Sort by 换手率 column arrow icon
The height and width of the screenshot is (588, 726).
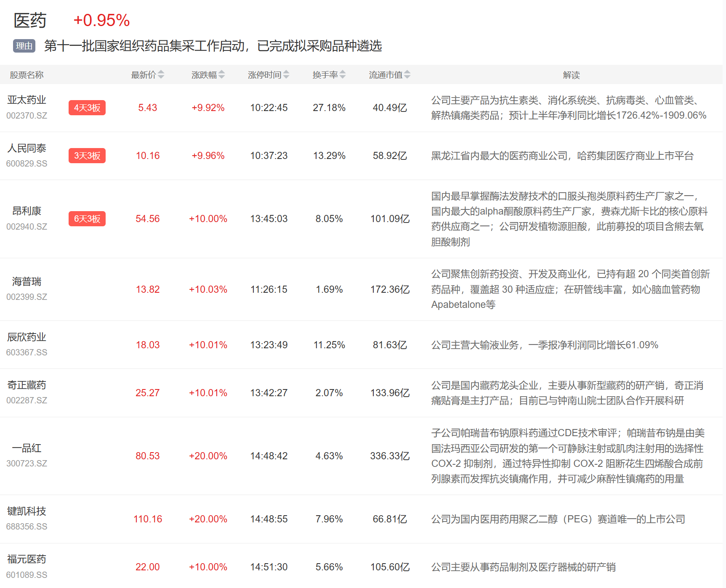coord(343,75)
